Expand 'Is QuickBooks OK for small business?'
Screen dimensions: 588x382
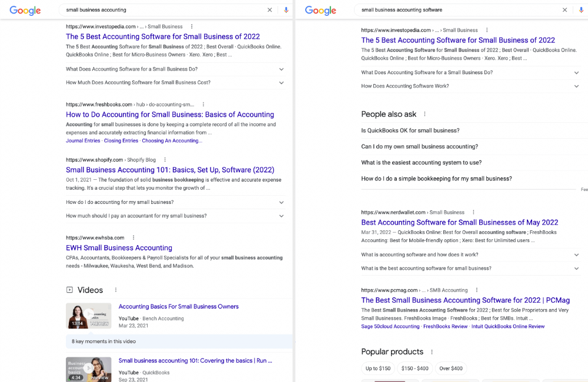[475, 130]
